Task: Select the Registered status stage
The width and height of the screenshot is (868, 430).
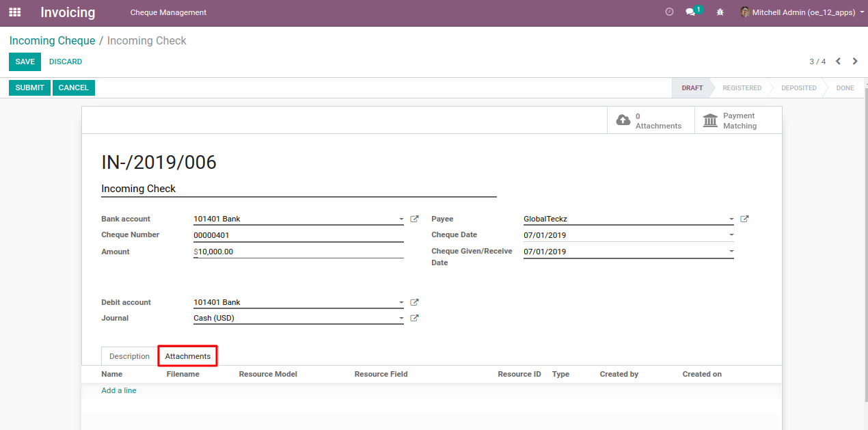Action: (x=742, y=88)
